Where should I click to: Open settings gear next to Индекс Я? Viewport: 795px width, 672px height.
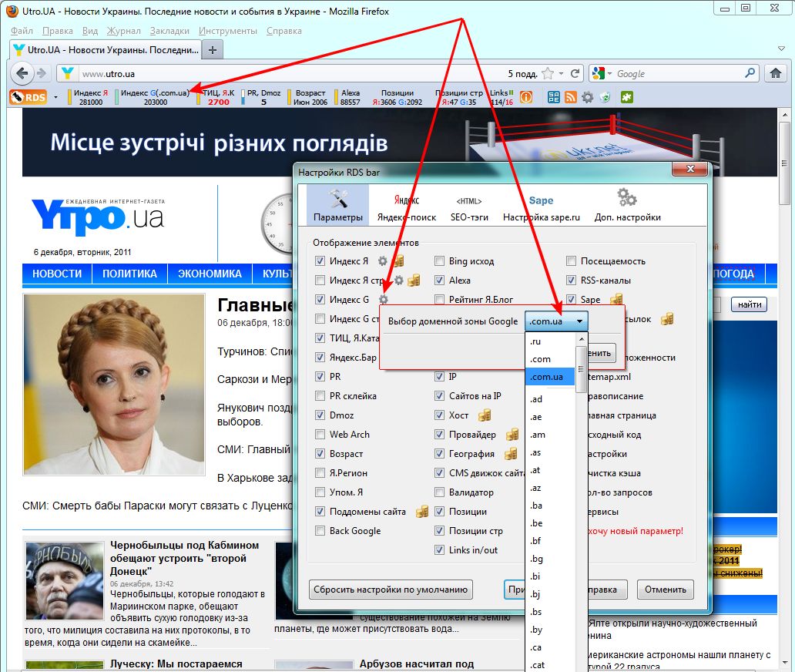(383, 260)
